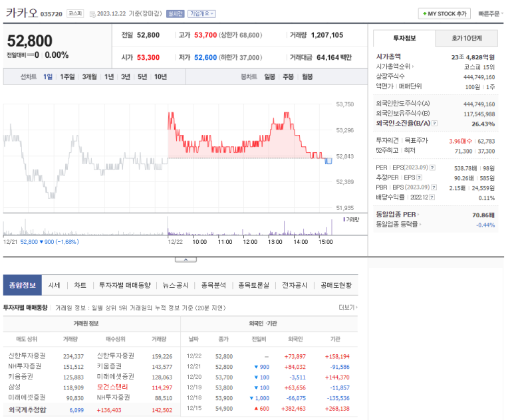Click the 외국인보유주식수(B) 117,545,988 value
The width and height of the screenshot is (514, 420).
tap(479, 114)
